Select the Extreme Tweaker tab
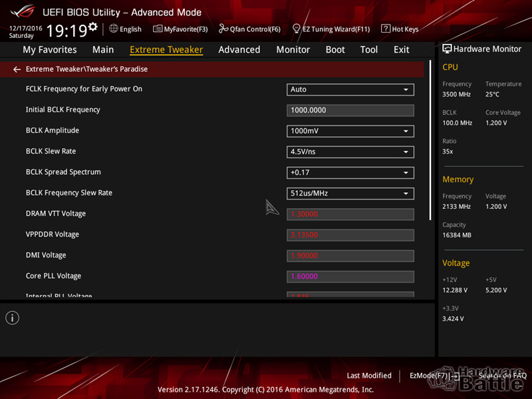The height and width of the screenshot is (399, 532). [x=166, y=50]
